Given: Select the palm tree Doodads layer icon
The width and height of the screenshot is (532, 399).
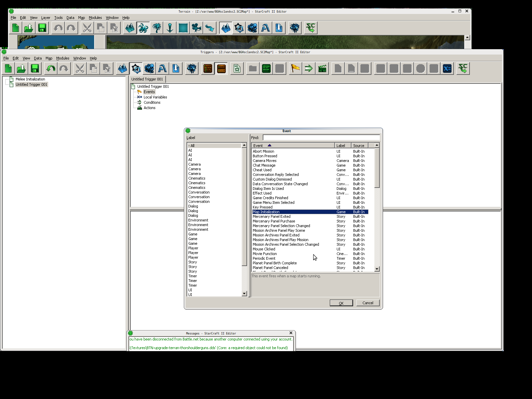Looking at the screenshot, I should (x=157, y=28).
